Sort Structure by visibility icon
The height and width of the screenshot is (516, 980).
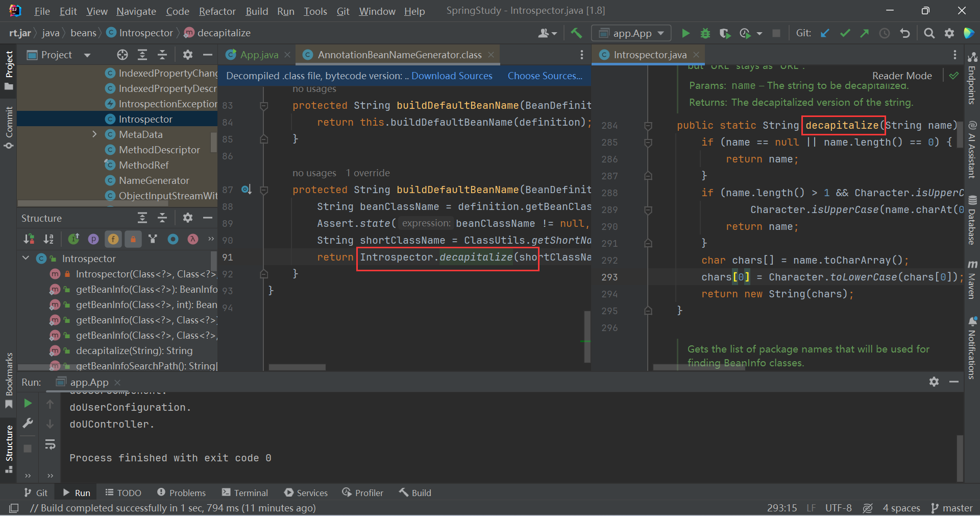(x=29, y=239)
